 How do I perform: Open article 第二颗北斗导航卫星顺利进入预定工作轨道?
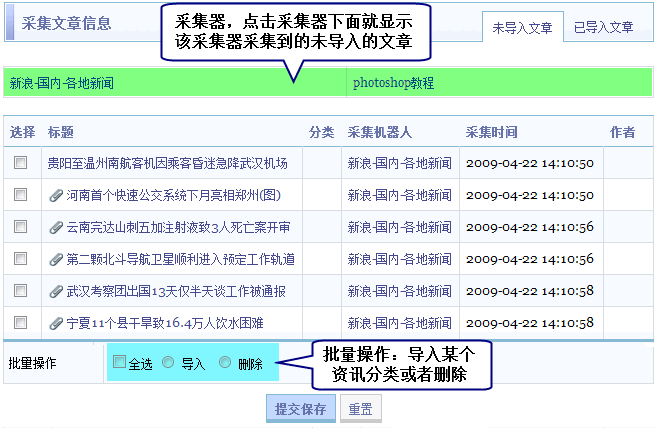point(180,259)
